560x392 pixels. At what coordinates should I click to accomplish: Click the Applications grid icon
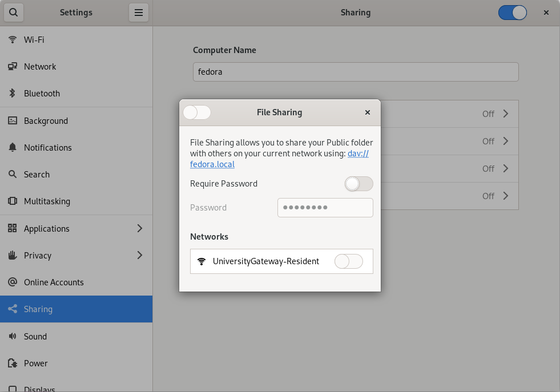click(13, 228)
